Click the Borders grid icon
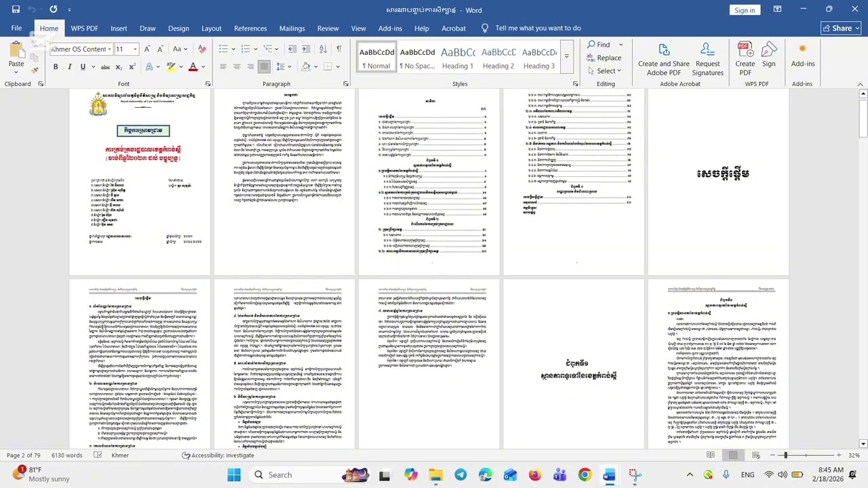The image size is (868, 488). coord(328,66)
